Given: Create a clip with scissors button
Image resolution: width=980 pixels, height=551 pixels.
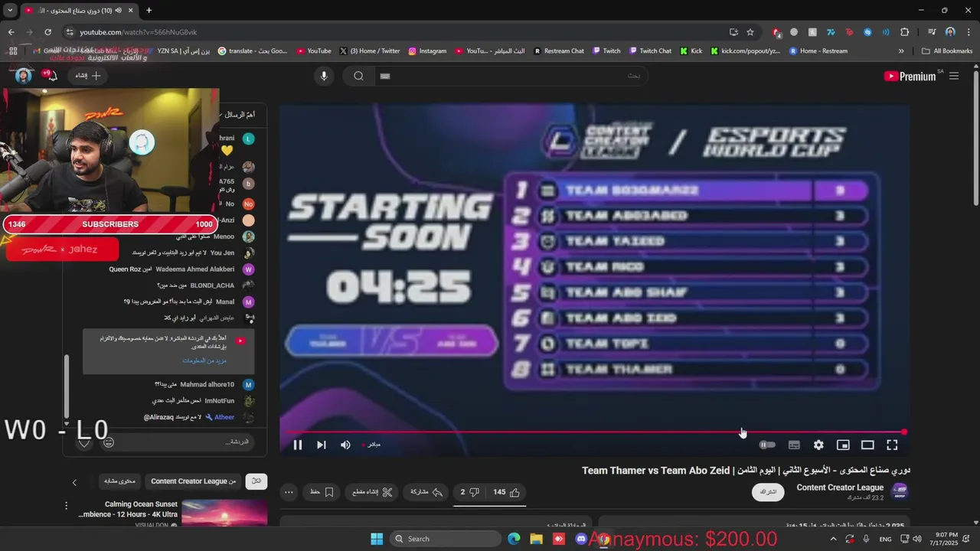Looking at the screenshot, I should coord(373,492).
